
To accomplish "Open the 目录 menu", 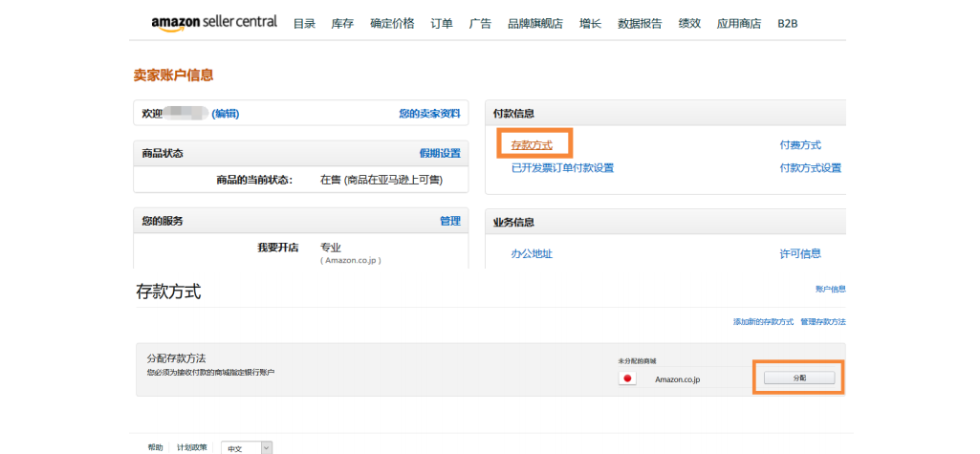I will pos(304,24).
